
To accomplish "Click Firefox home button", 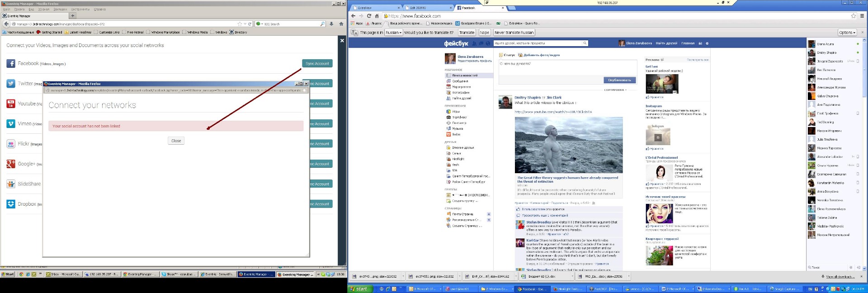I will click(341, 24).
